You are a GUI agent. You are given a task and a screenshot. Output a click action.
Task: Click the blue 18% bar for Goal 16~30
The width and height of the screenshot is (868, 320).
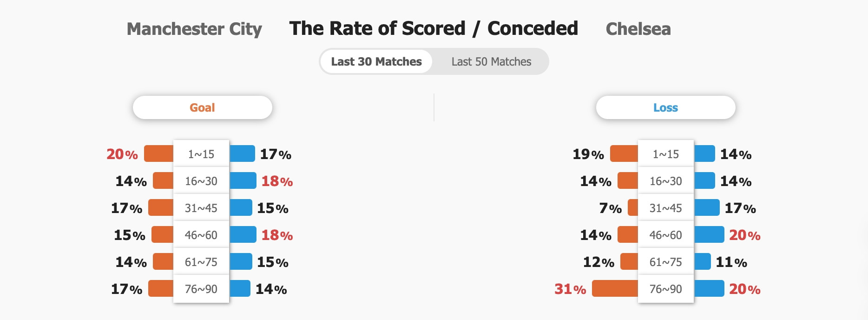[243, 180]
